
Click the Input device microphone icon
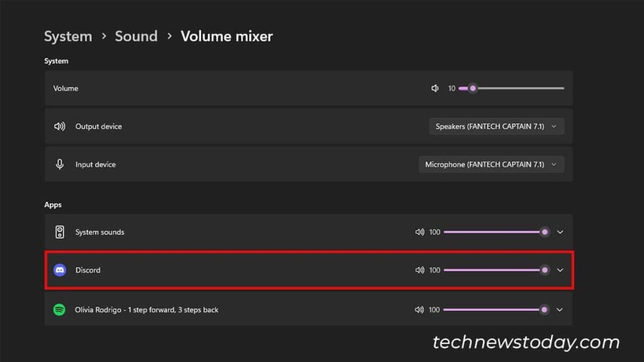pyautogui.click(x=60, y=164)
